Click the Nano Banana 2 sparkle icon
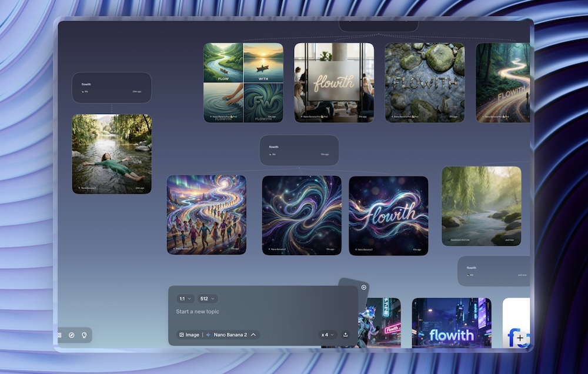 click(209, 335)
